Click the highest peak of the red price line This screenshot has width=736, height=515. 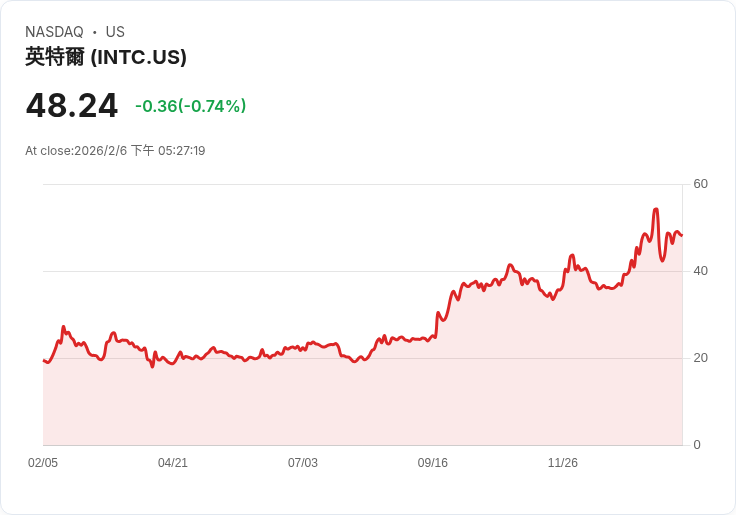pyautogui.click(x=655, y=210)
